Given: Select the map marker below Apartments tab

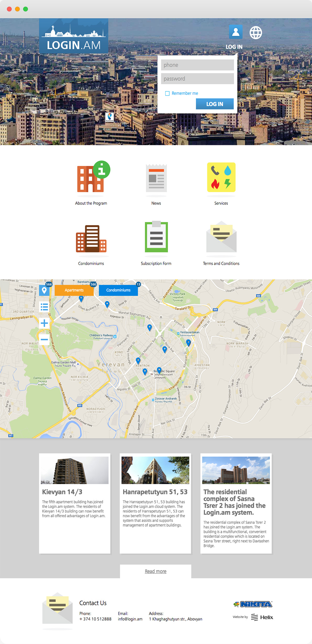Looking at the screenshot, I should [81, 299].
